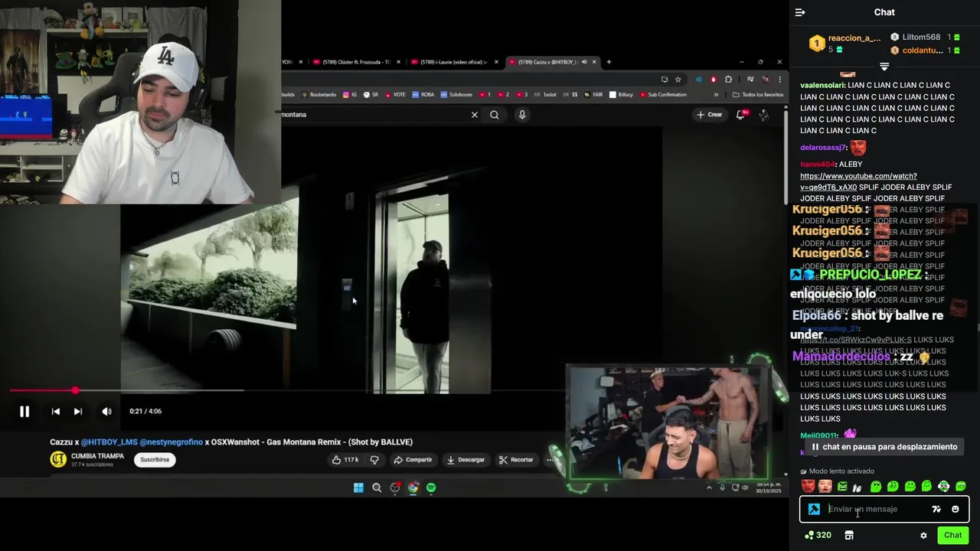Open the browser extensions puzzle icon
The height and width of the screenshot is (551, 980).
728,80
